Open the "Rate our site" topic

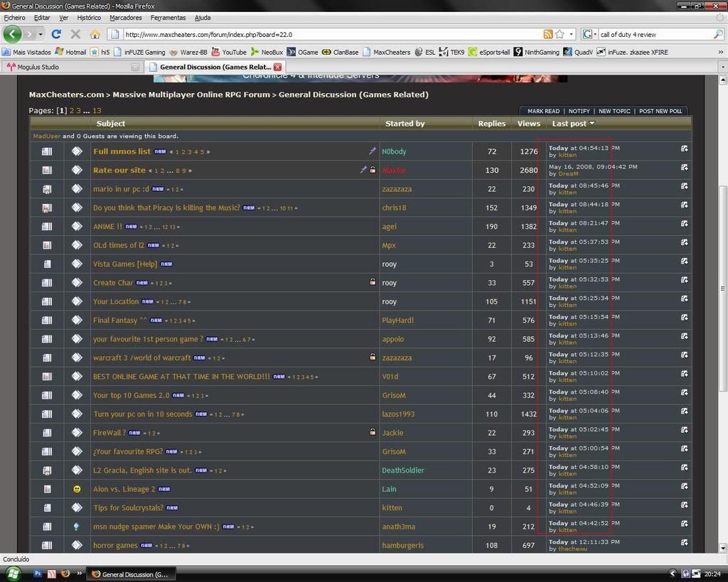tap(119, 170)
